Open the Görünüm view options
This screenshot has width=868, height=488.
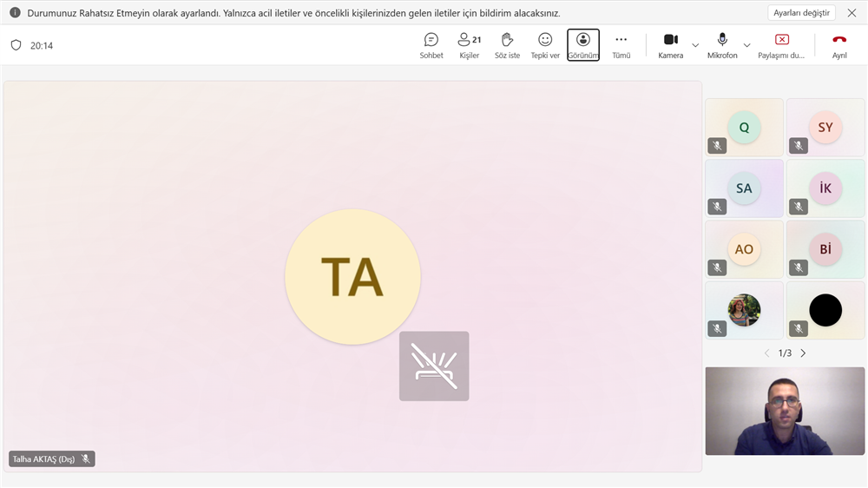tap(583, 45)
